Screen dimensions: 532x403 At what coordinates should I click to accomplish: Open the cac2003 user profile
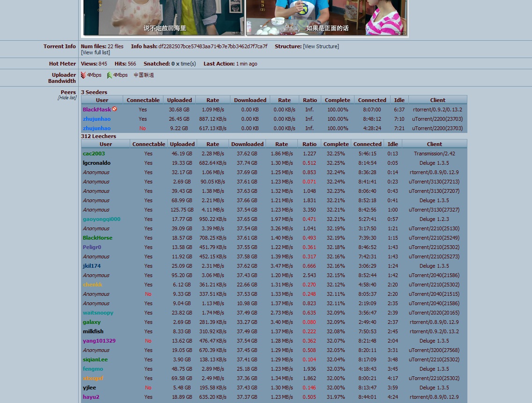tap(94, 154)
